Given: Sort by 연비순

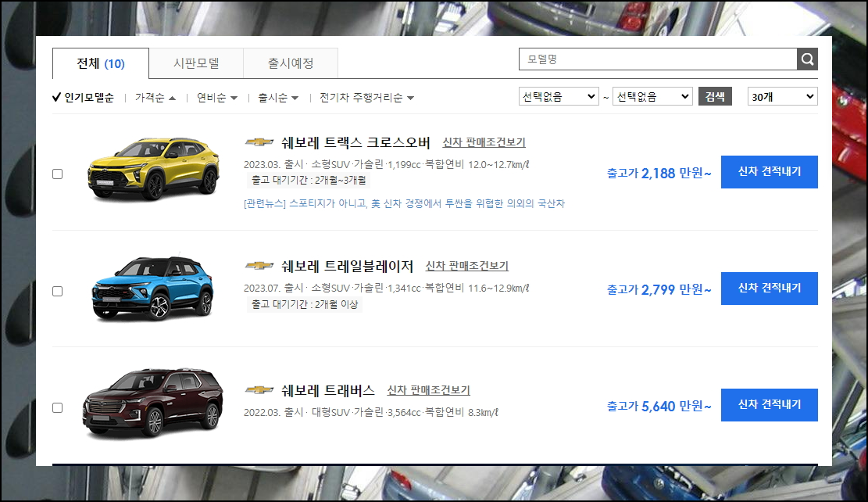Looking at the screenshot, I should (217, 98).
